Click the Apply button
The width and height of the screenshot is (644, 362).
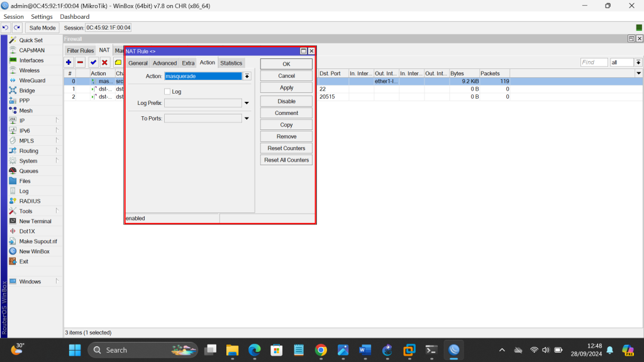[286, 88]
